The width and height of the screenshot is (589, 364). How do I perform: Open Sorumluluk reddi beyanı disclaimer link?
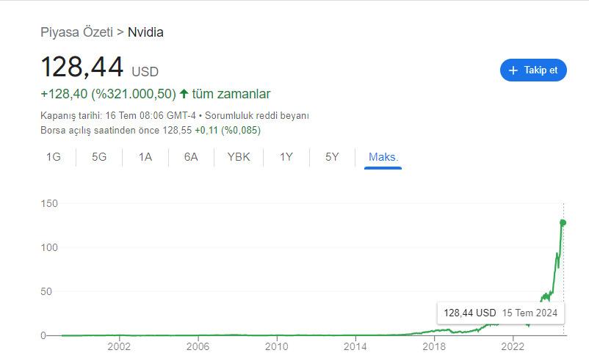[257, 116]
